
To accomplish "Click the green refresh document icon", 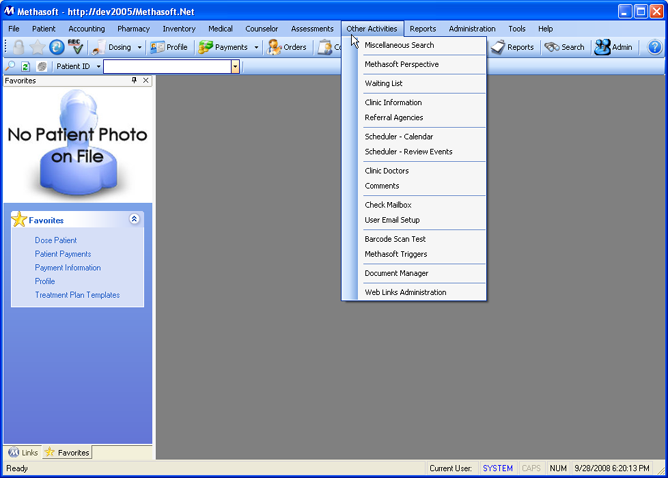I will tap(26, 66).
